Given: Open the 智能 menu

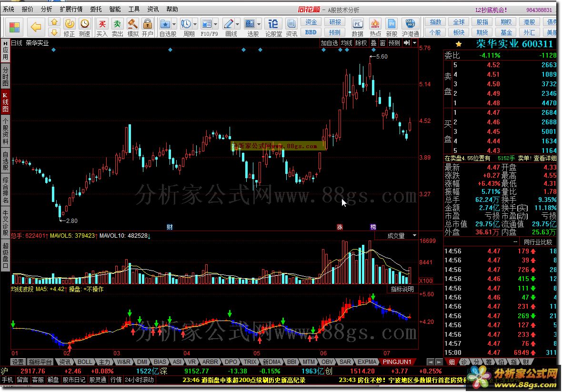Looking at the screenshot, I should point(115,10).
